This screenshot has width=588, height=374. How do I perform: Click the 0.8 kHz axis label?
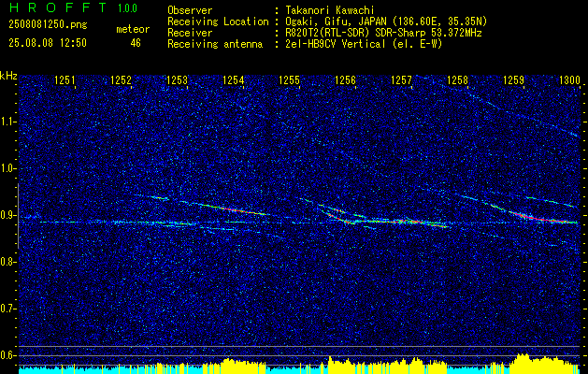pyautogui.click(x=8, y=262)
